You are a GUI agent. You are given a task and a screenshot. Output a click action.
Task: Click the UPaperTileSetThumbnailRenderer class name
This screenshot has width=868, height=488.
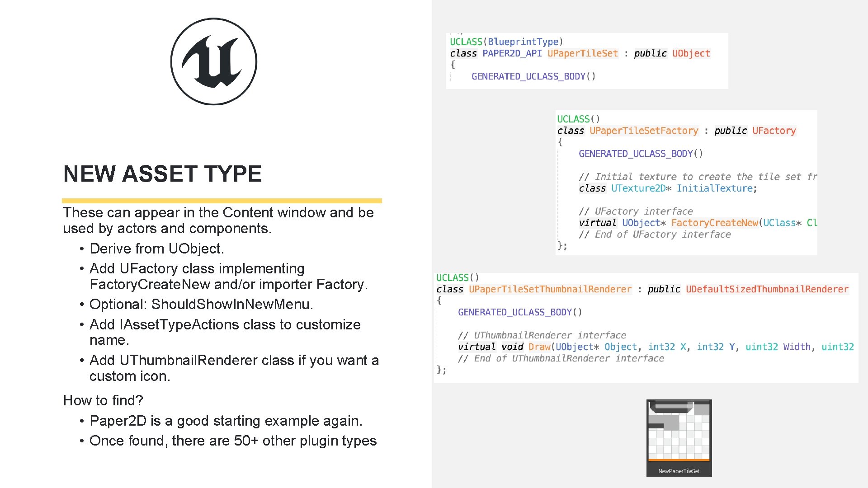pos(550,289)
